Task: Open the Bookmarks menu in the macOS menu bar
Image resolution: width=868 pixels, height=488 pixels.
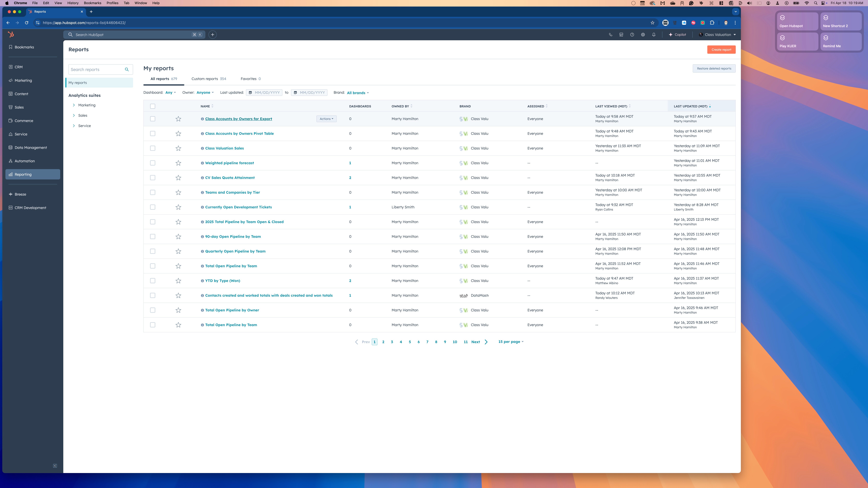Action: coord(92,3)
